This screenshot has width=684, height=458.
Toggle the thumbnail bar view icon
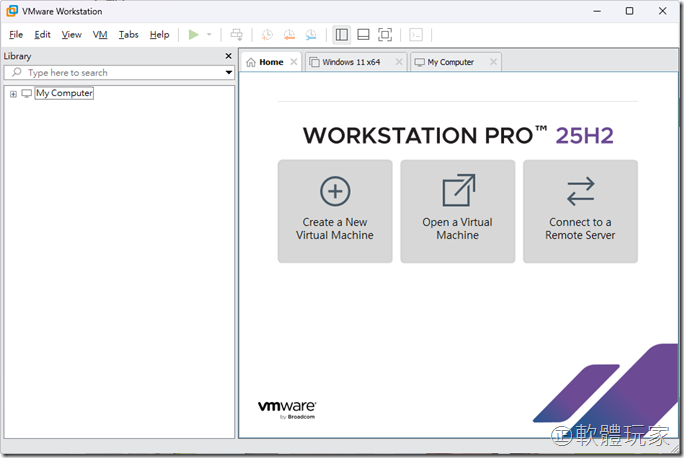pyautogui.click(x=363, y=34)
